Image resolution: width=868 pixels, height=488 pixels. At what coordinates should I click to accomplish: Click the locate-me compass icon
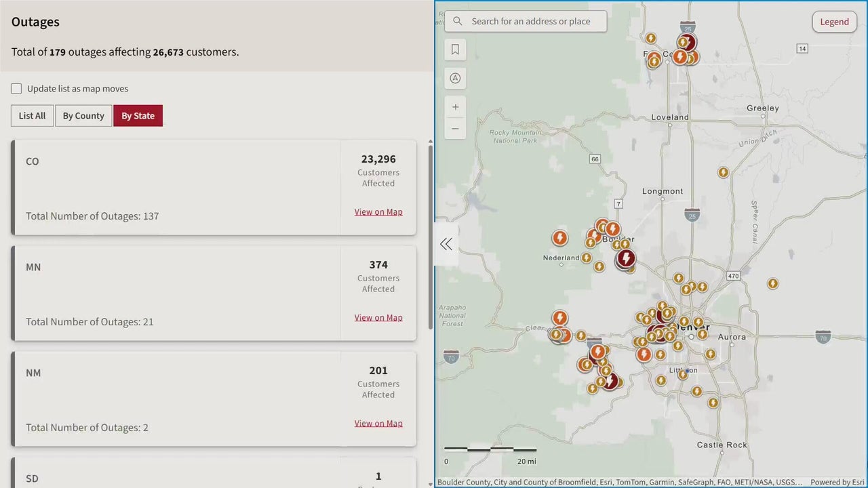click(455, 78)
